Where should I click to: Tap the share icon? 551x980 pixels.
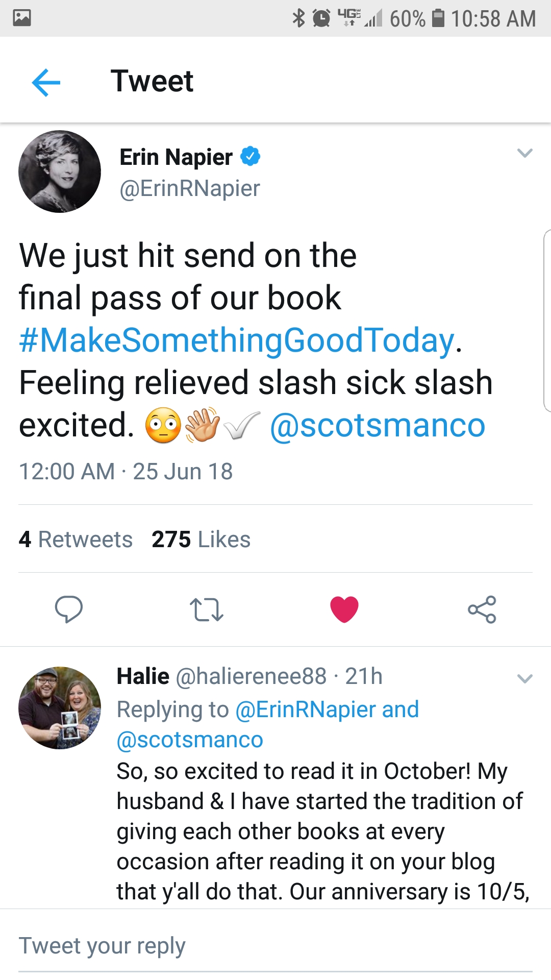tap(482, 609)
